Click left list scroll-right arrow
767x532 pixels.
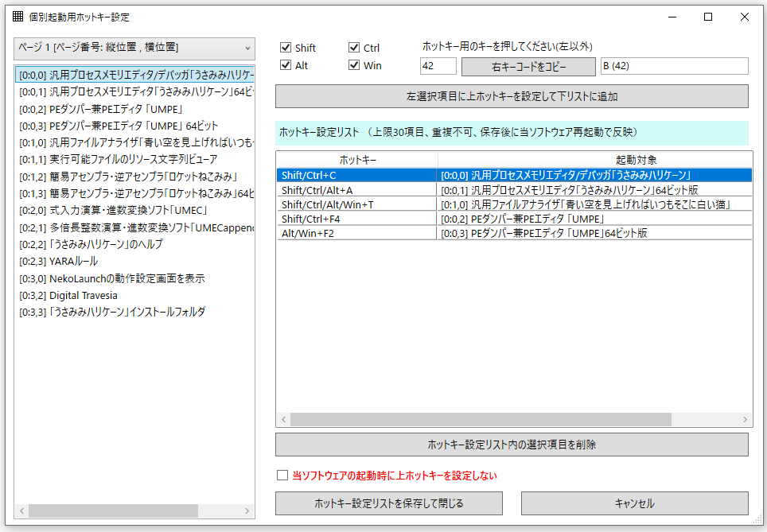pos(247,511)
